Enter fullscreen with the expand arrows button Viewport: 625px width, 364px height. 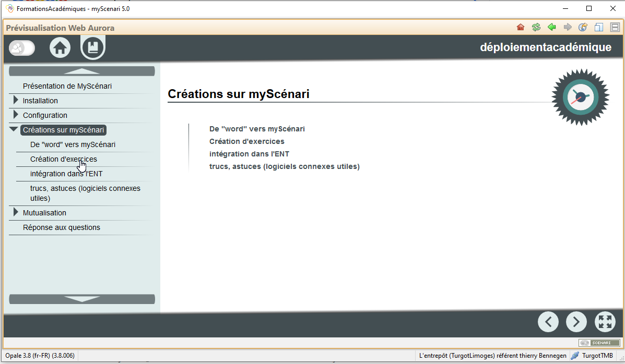click(605, 322)
